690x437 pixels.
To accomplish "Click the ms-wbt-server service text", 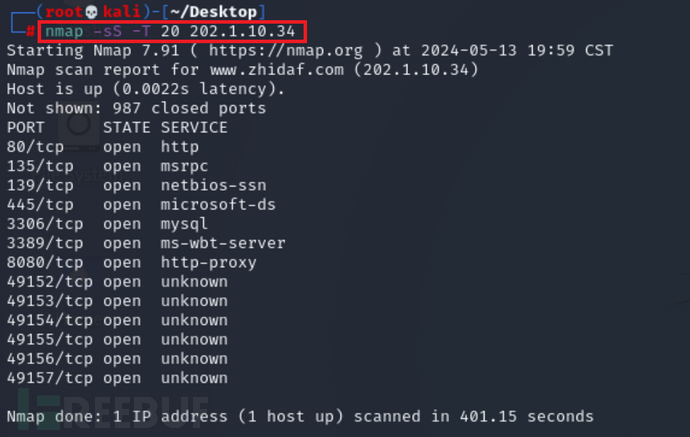I will [x=223, y=243].
